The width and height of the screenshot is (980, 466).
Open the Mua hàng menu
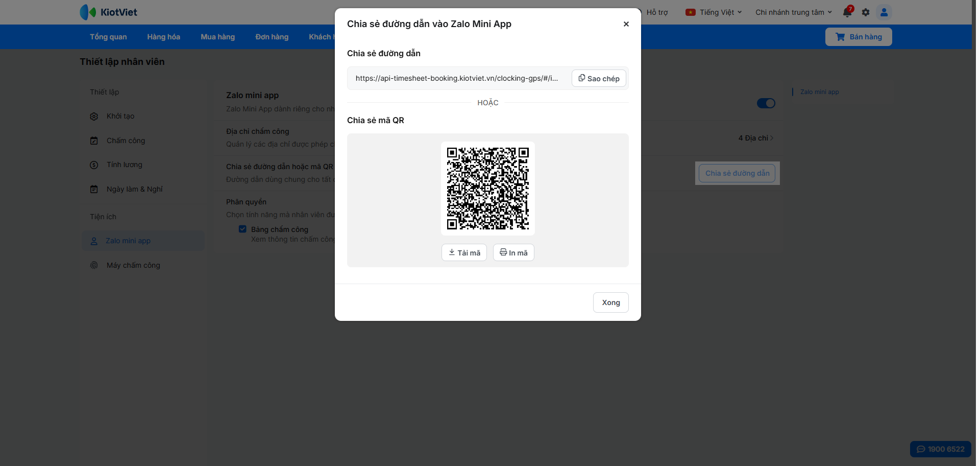tap(218, 37)
